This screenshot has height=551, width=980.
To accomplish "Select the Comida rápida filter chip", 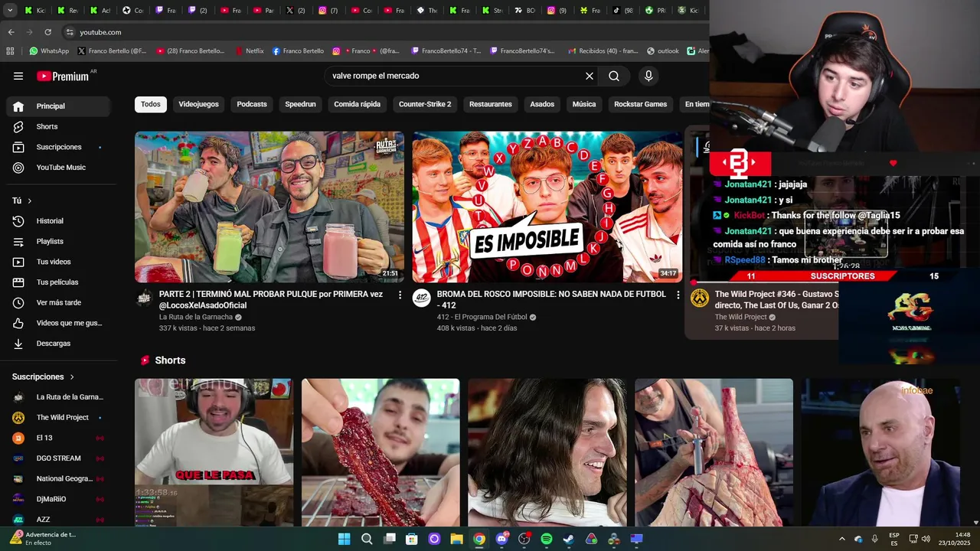I will (x=358, y=104).
